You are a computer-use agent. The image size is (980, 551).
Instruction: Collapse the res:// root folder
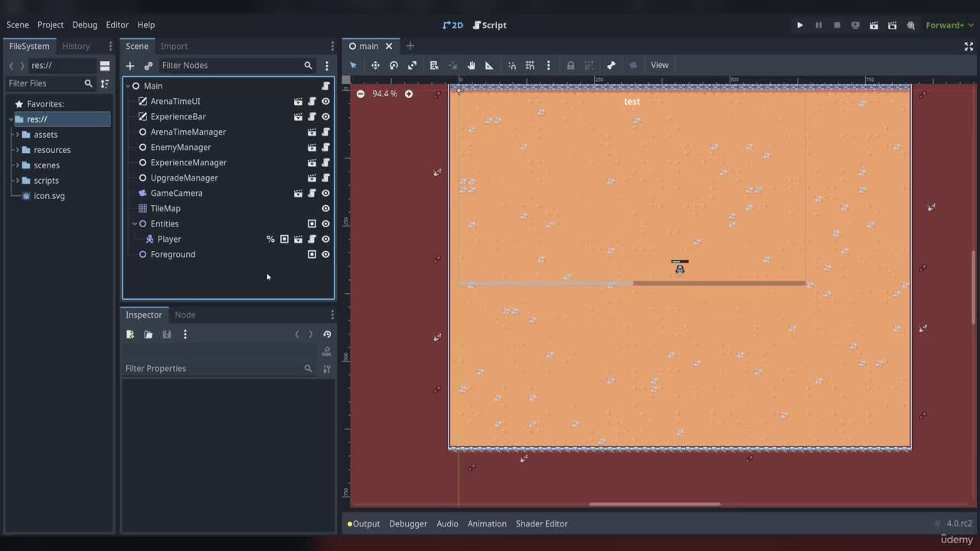[10, 119]
